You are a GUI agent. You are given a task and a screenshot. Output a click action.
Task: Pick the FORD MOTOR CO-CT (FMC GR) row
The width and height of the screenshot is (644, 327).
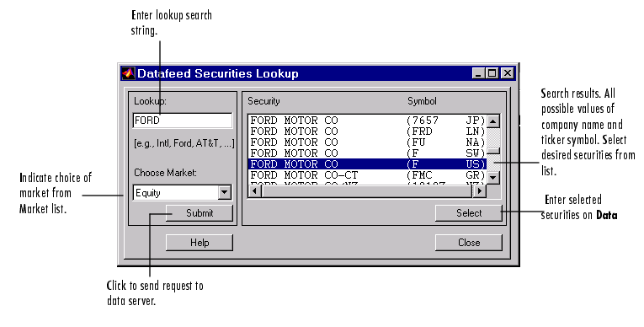(368, 175)
